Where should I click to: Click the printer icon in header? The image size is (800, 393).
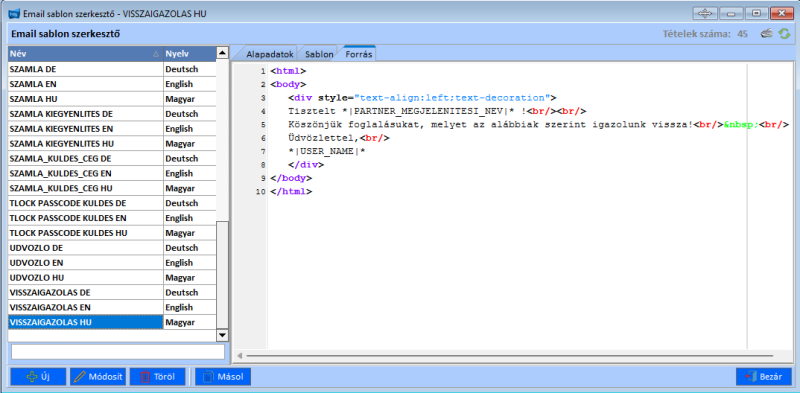767,34
